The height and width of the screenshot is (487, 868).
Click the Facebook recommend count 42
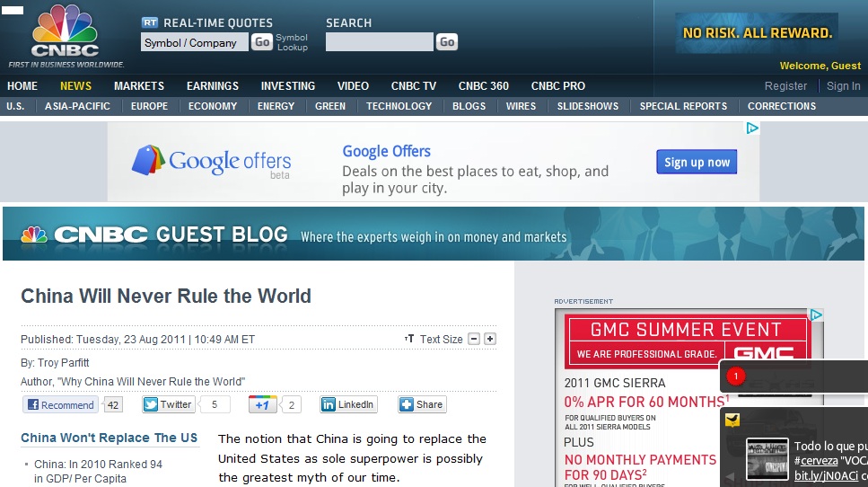(x=113, y=405)
